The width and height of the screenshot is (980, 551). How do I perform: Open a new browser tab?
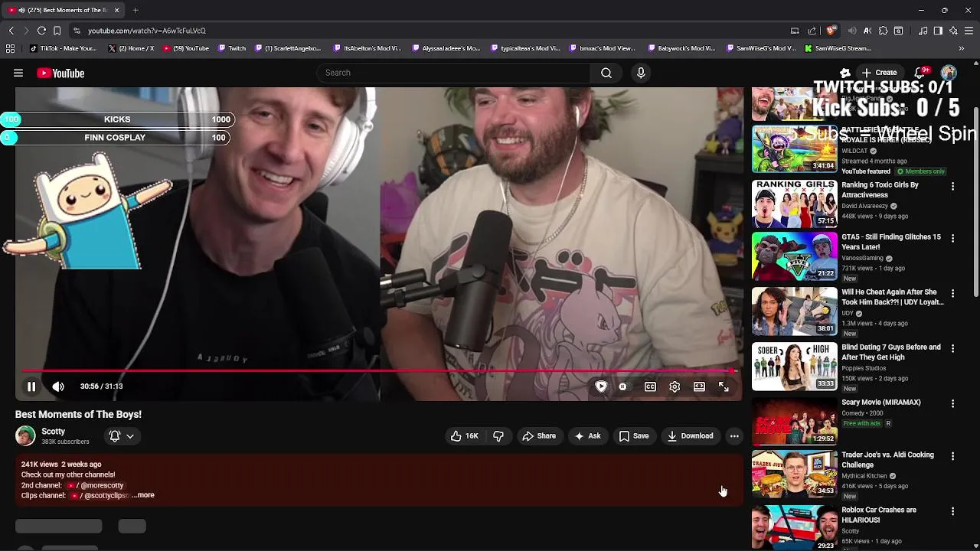(136, 10)
